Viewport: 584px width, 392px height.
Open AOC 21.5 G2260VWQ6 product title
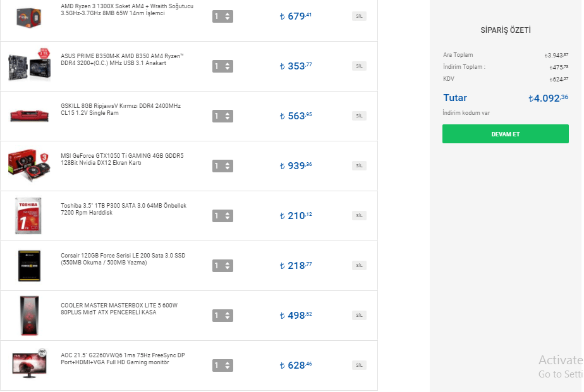pyautogui.click(x=123, y=359)
